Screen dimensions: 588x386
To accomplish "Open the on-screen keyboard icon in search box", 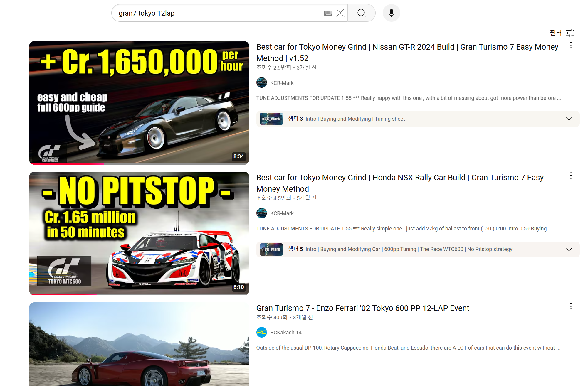I will pyautogui.click(x=328, y=13).
